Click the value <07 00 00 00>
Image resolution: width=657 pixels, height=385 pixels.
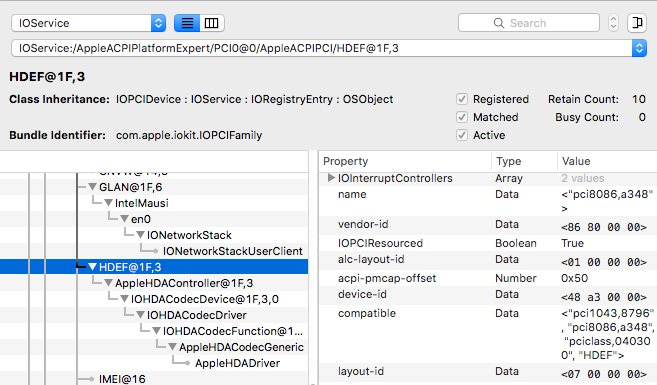[x=604, y=374]
